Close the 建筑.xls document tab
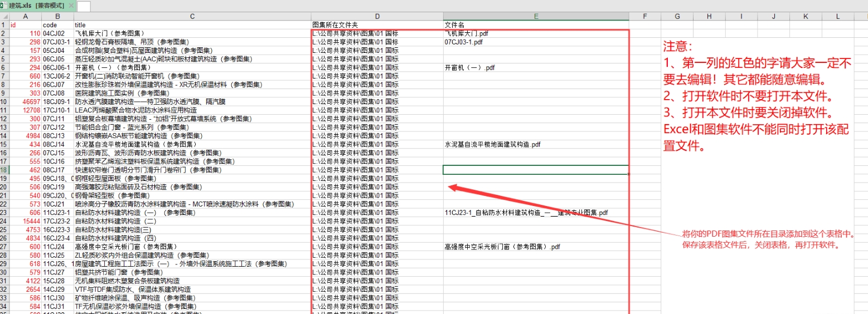Screen dimensions: 868x314 (70, 6)
